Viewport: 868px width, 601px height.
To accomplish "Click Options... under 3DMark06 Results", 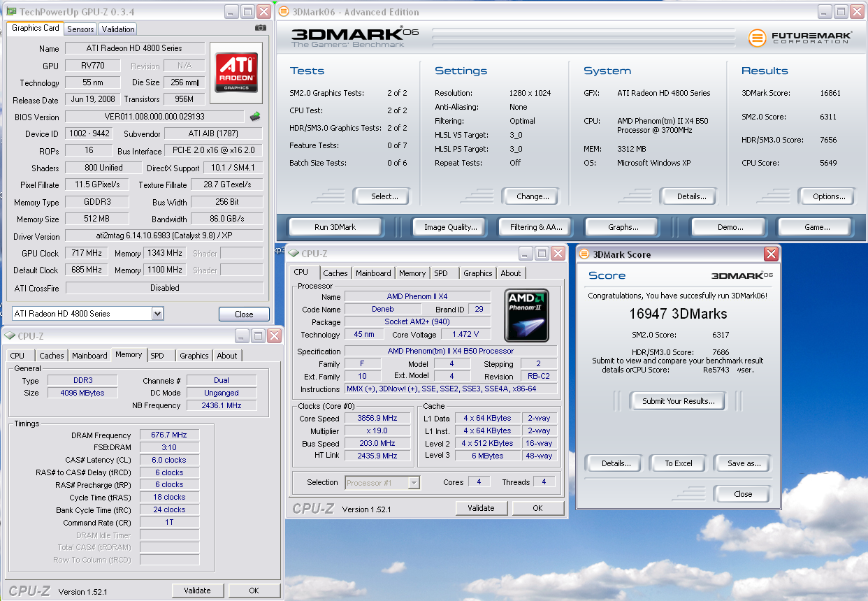I will 829,196.
